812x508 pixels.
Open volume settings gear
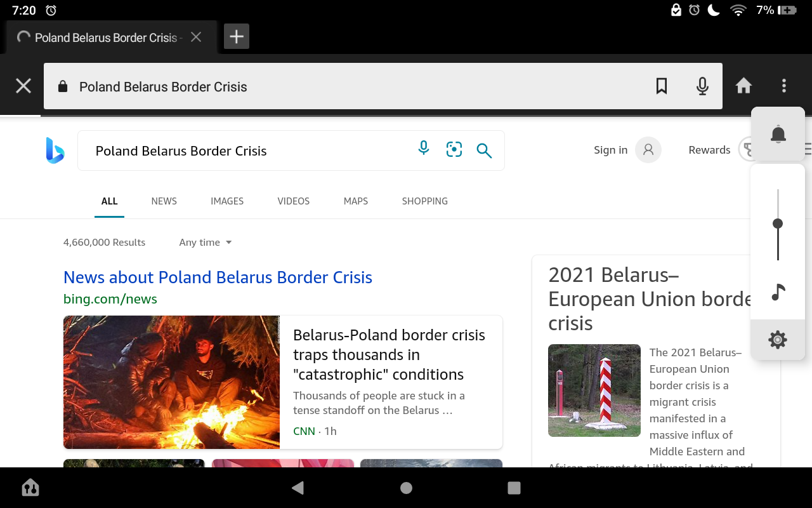pyautogui.click(x=778, y=340)
